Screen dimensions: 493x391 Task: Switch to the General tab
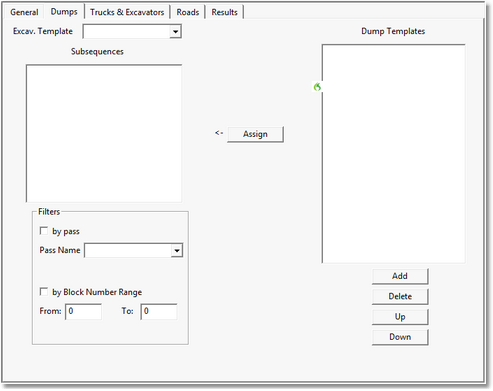(x=24, y=12)
